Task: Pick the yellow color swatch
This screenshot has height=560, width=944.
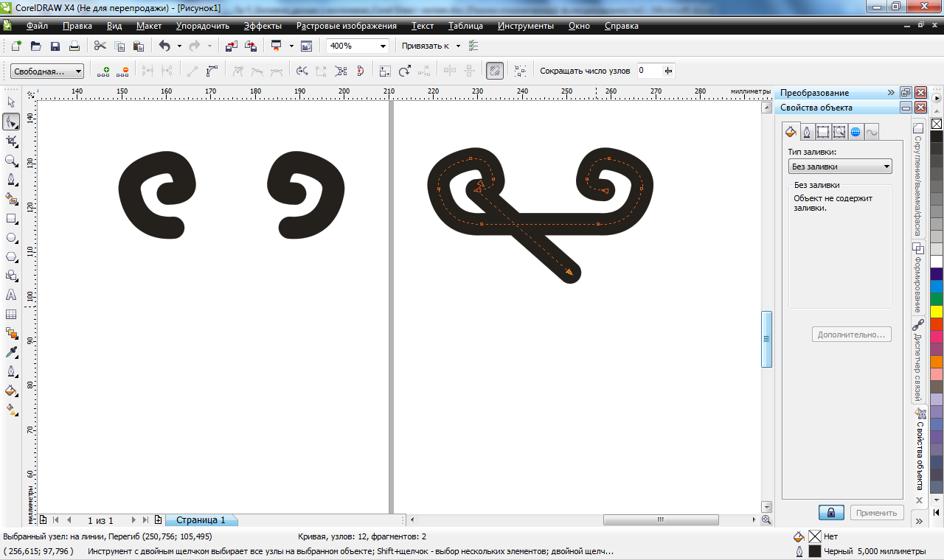Action: [x=937, y=312]
